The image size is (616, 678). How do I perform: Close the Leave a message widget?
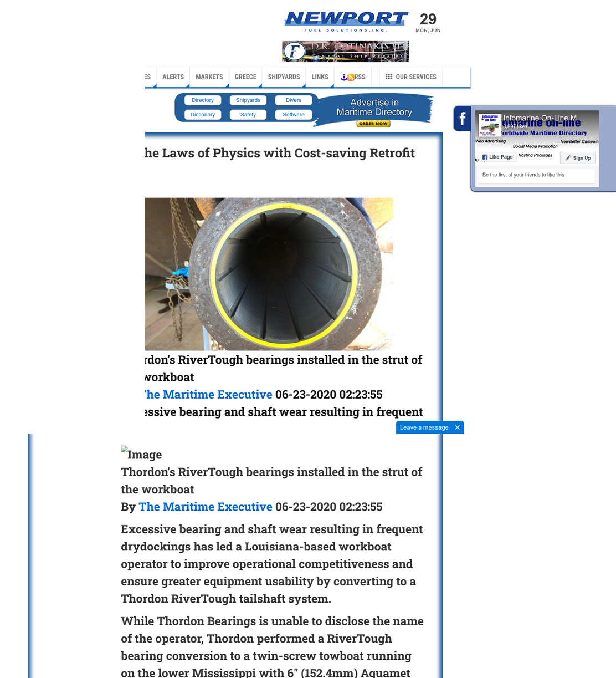tap(458, 427)
